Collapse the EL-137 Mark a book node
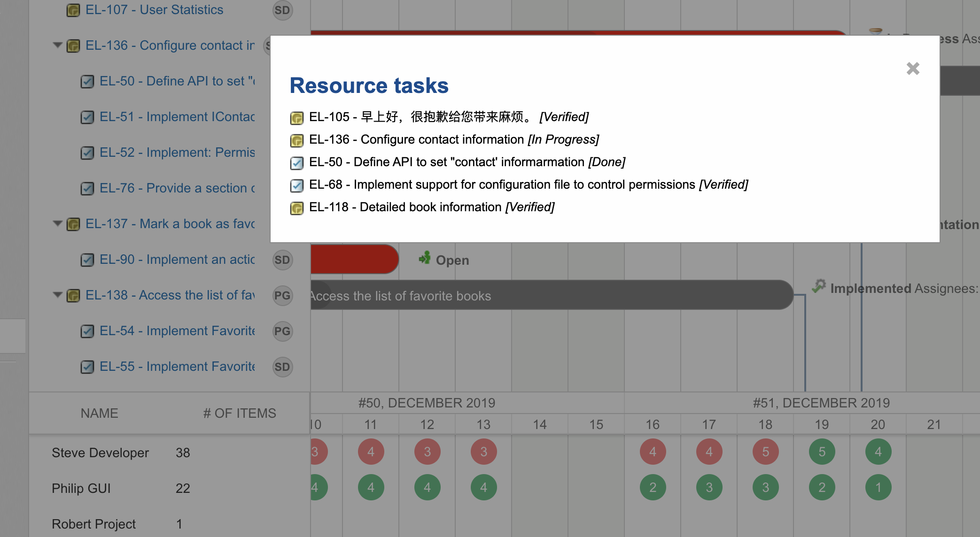 (x=57, y=224)
